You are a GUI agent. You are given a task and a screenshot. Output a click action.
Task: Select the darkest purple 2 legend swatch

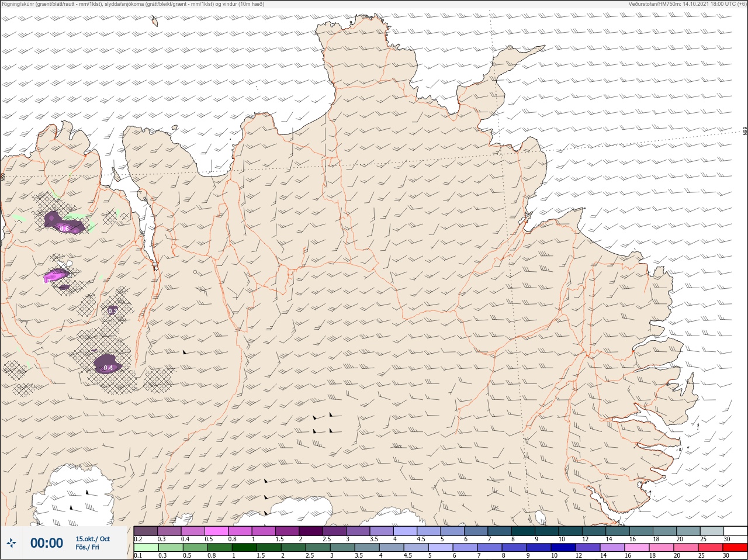click(x=311, y=531)
